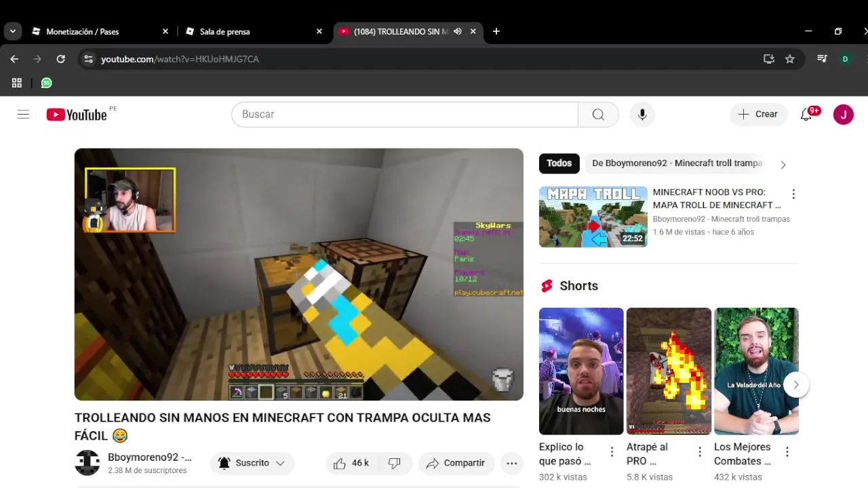Open media control icon in browser toolbar
Screen dimensions: 868x488
point(822,59)
